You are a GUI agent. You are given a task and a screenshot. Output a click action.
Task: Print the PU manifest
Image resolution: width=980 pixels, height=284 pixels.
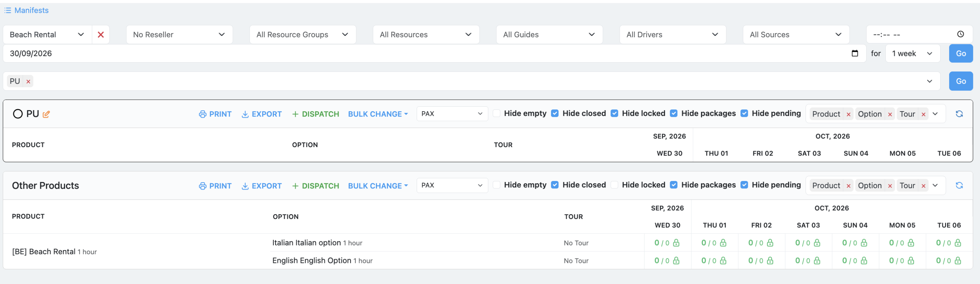215,114
